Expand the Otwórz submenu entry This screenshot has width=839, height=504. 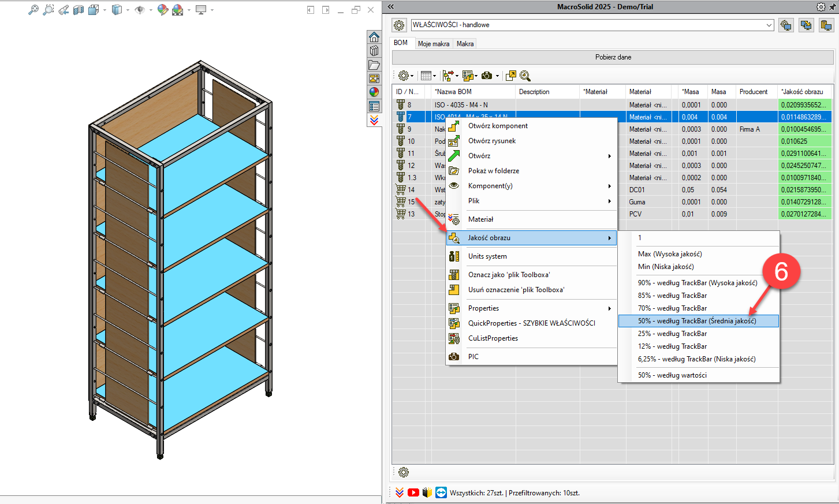[x=532, y=156]
